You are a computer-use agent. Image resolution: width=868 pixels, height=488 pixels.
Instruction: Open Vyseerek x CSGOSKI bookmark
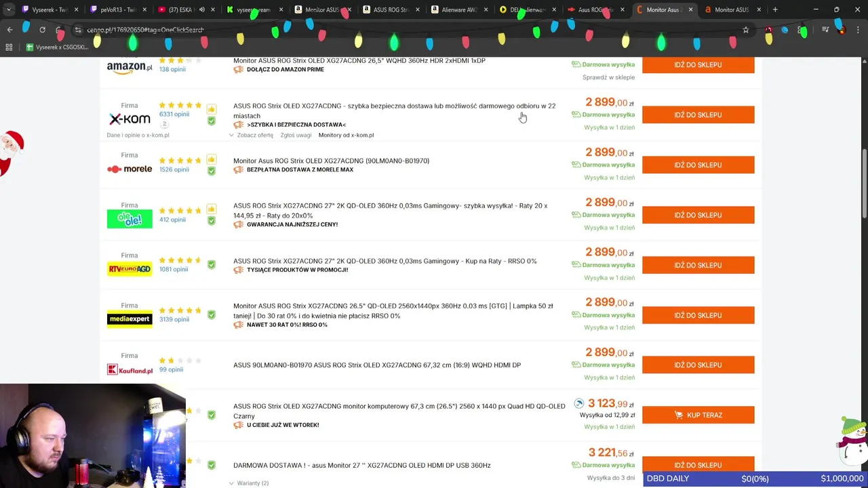click(x=57, y=47)
